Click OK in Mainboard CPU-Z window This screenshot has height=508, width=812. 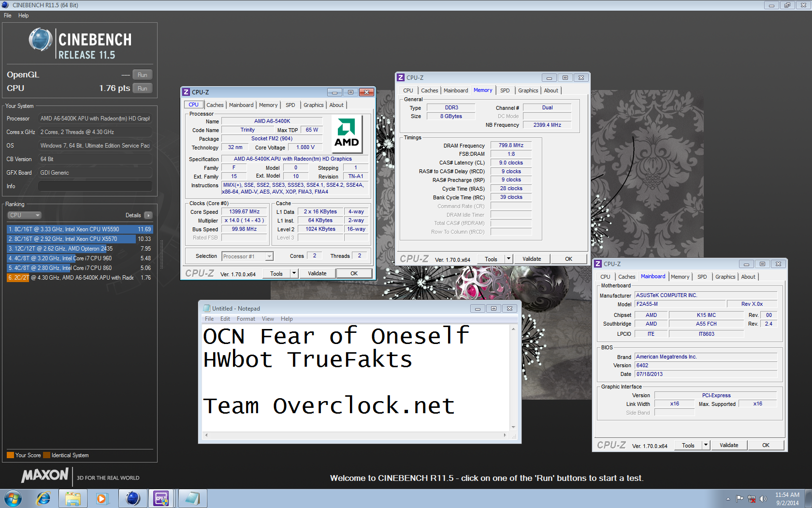tap(766, 445)
